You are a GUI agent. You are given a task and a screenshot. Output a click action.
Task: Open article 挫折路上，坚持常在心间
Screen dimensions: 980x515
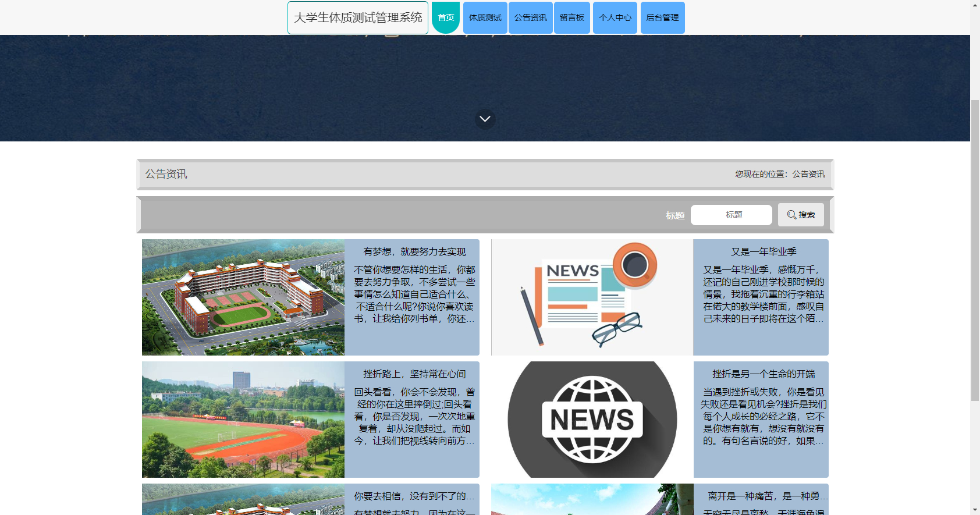point(414,374)
